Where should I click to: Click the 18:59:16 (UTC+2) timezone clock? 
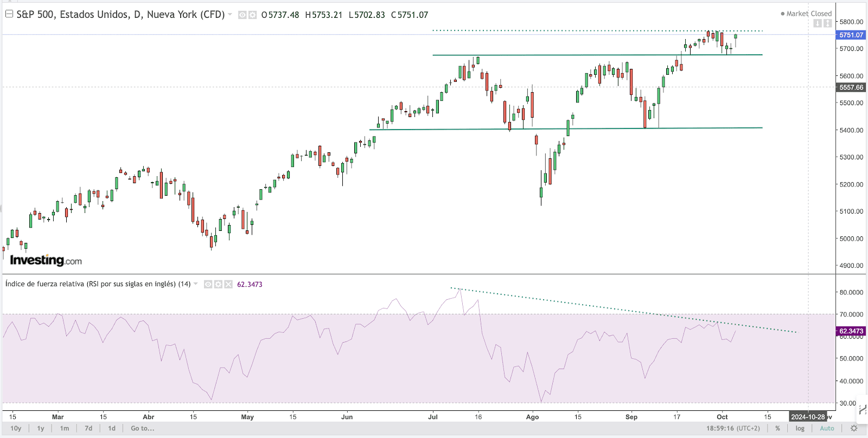(733, 428)
